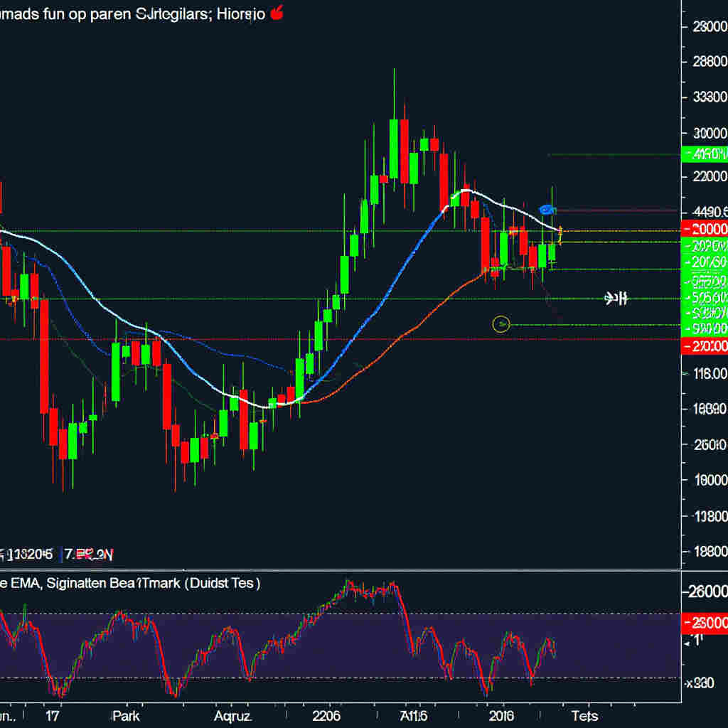
Task: Click the red apple icon in chart title
Action: [x=276, y=12]
